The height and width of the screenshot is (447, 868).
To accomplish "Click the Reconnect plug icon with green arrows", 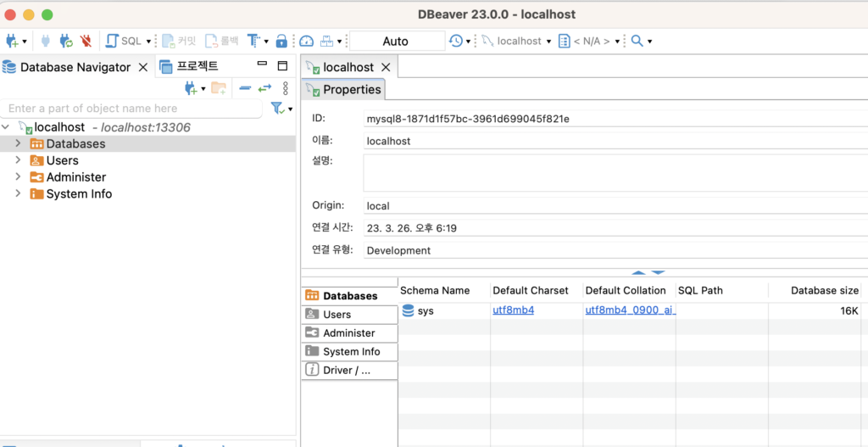I will pyautogui.click(x=66, y=41).
